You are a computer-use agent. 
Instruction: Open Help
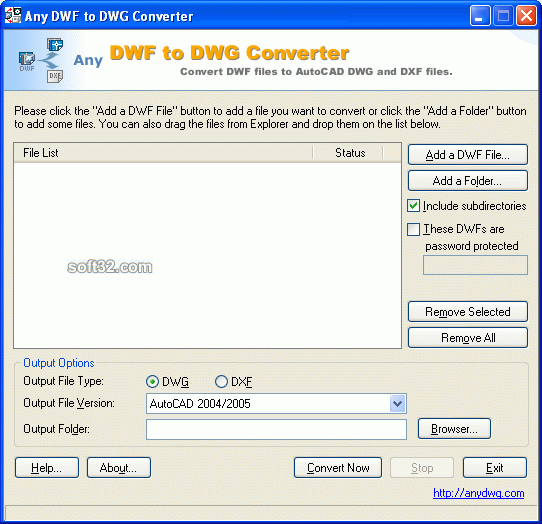(47, 468)
